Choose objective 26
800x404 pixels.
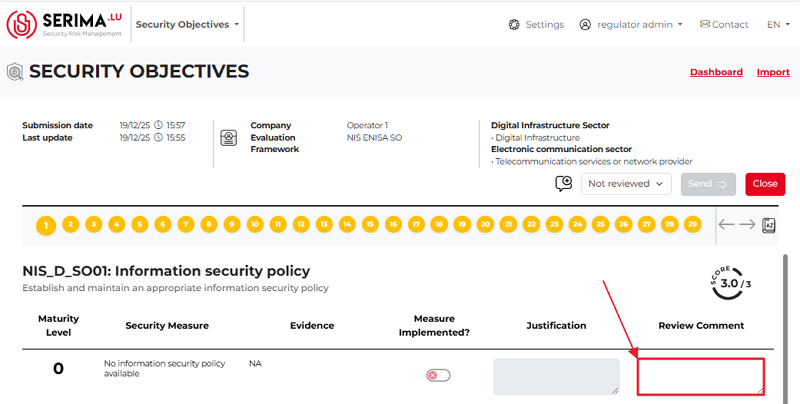(623, 224)
